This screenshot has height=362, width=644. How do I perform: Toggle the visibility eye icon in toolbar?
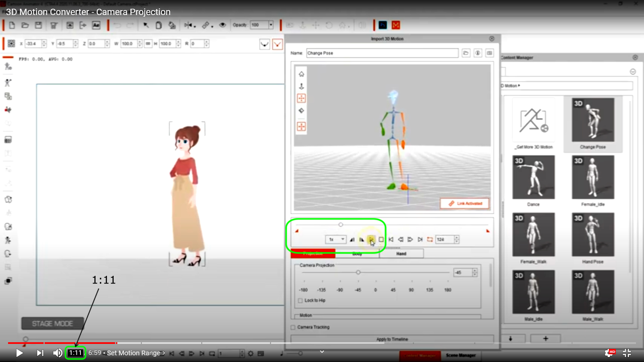(x=222, y=25)
